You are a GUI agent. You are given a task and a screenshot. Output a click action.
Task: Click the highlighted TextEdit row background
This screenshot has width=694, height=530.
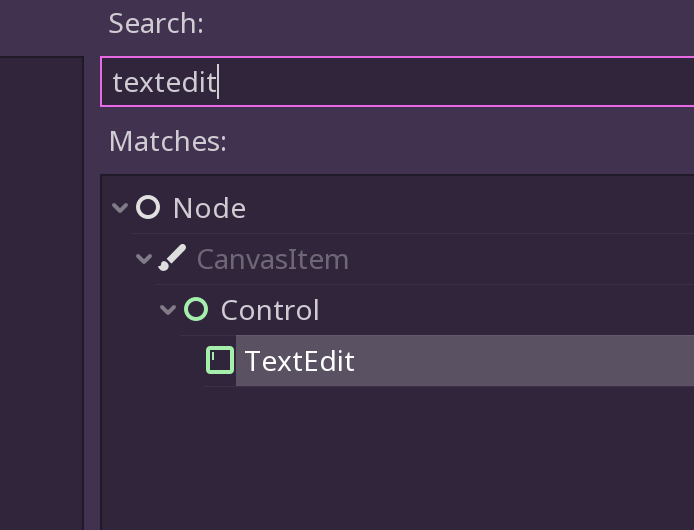click(465, 360)
